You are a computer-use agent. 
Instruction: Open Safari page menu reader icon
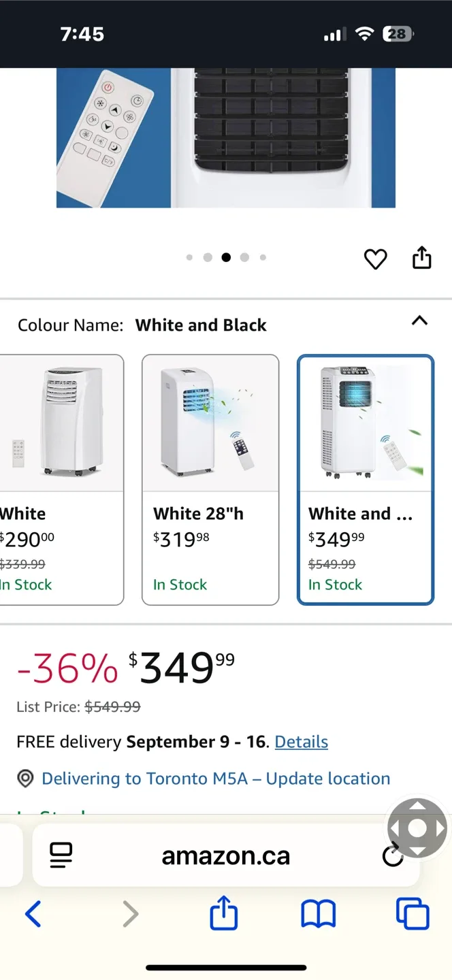coord(61,855)
